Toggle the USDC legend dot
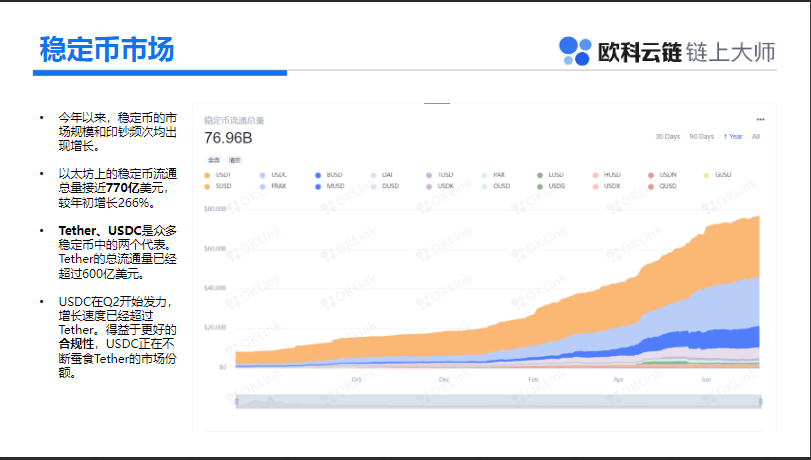Viewport: 811px width, 460px height. [263, 175]
